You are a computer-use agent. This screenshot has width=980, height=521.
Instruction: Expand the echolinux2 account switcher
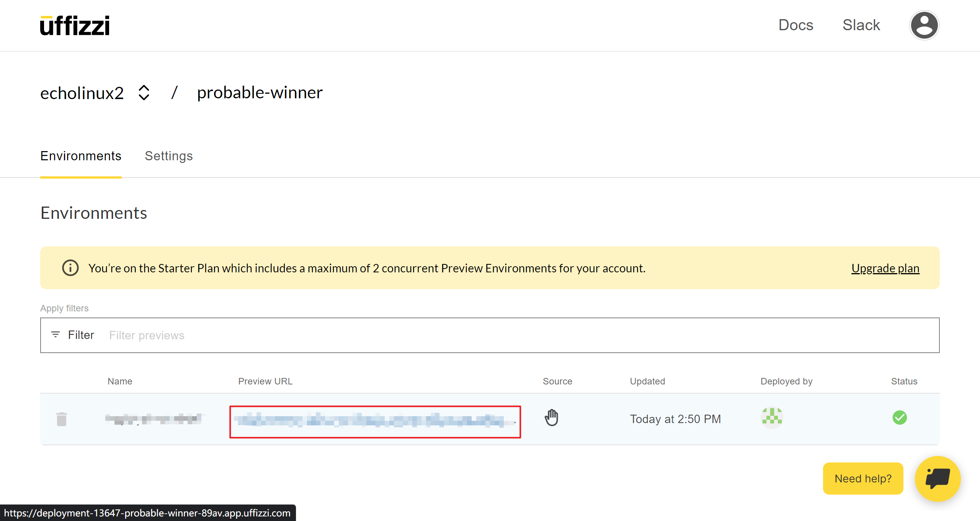point(144,93)
